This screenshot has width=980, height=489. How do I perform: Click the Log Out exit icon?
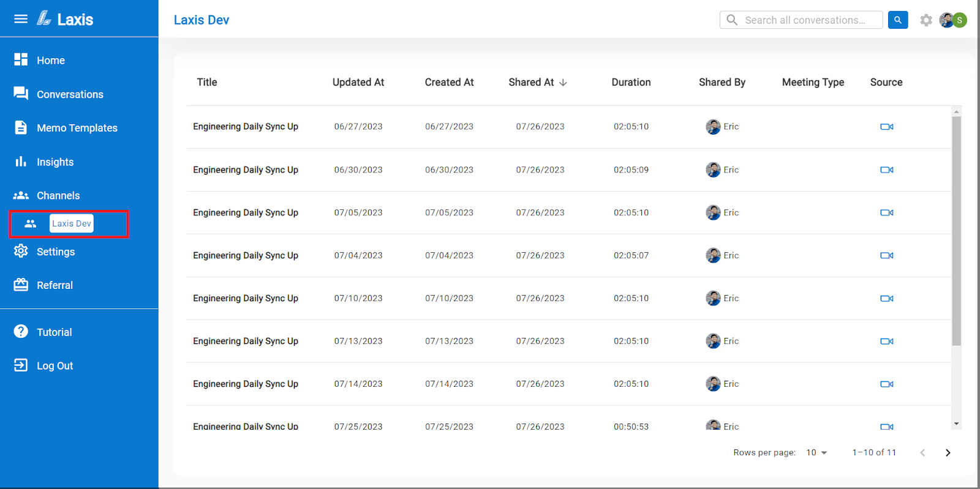point(21,365)
